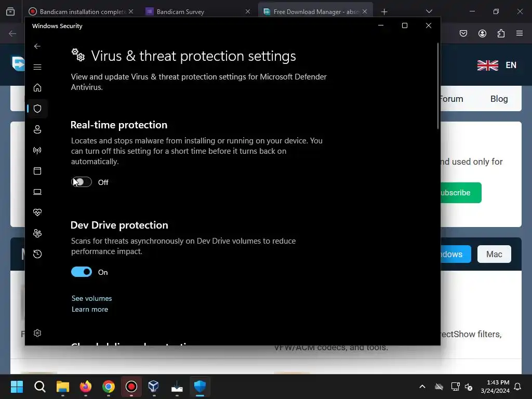Go back in Windows Security
Image resolution: width=532 pixels, height=399 pixels.
(37, 46)
